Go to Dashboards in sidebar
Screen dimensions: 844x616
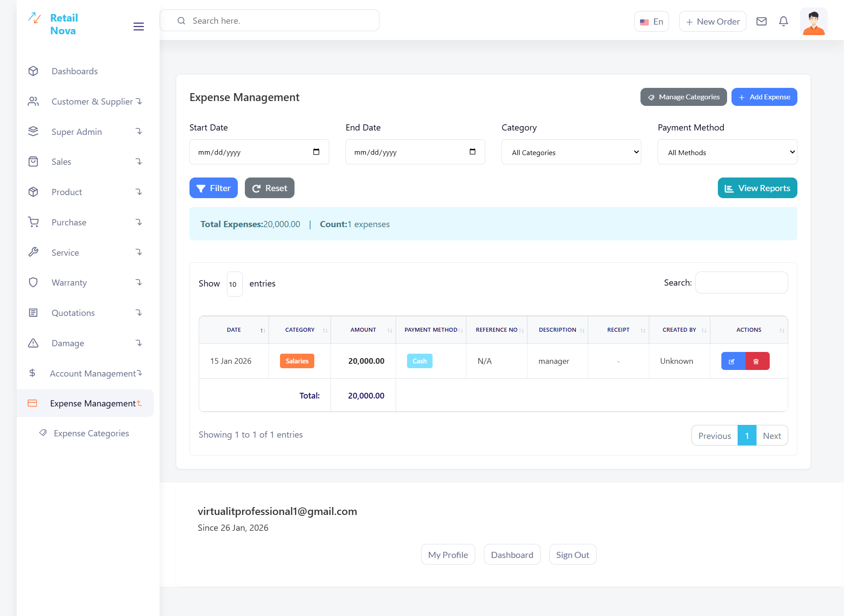[74, 71]
